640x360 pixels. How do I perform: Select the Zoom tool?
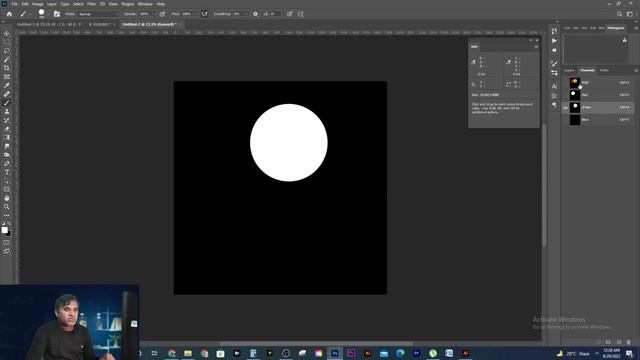7,207
